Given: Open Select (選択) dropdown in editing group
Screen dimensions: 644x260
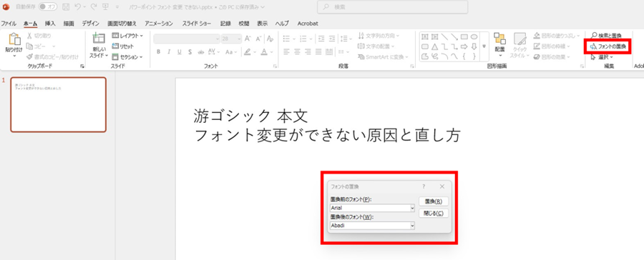Looking at the screenshot, I should click(x=601, y=57).
